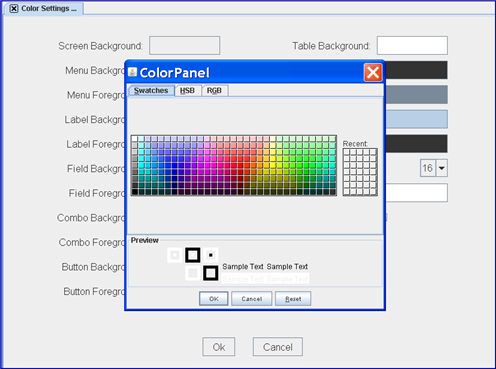Image resolution: width=496 pixels, height=369 pixels.
Task: Click the Table Background color field
Action: pos(412,45)
